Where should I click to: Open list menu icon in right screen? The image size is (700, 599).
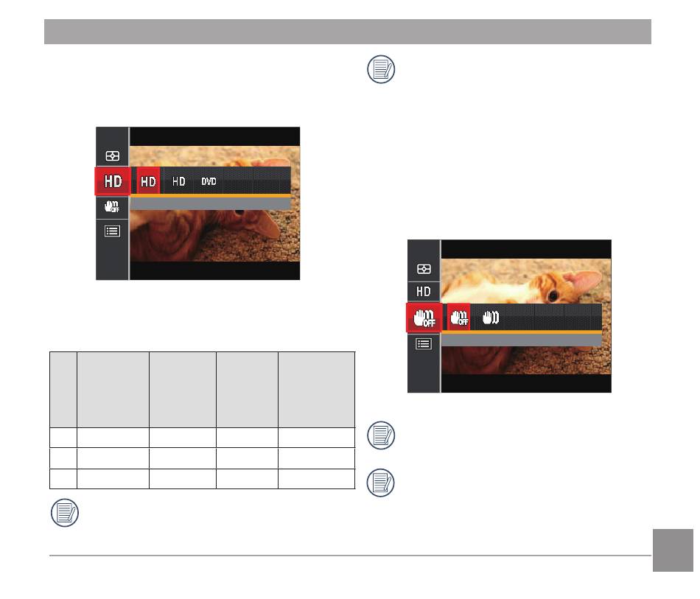click(x=423, y=343)
